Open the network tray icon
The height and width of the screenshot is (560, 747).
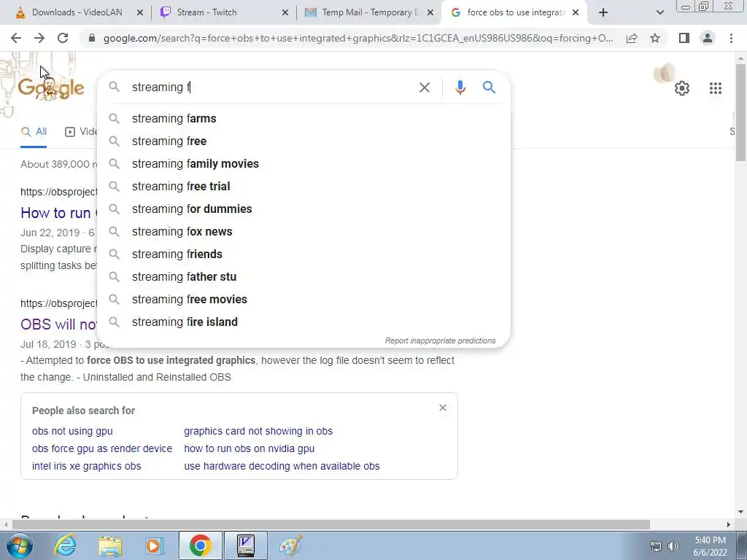656,546
